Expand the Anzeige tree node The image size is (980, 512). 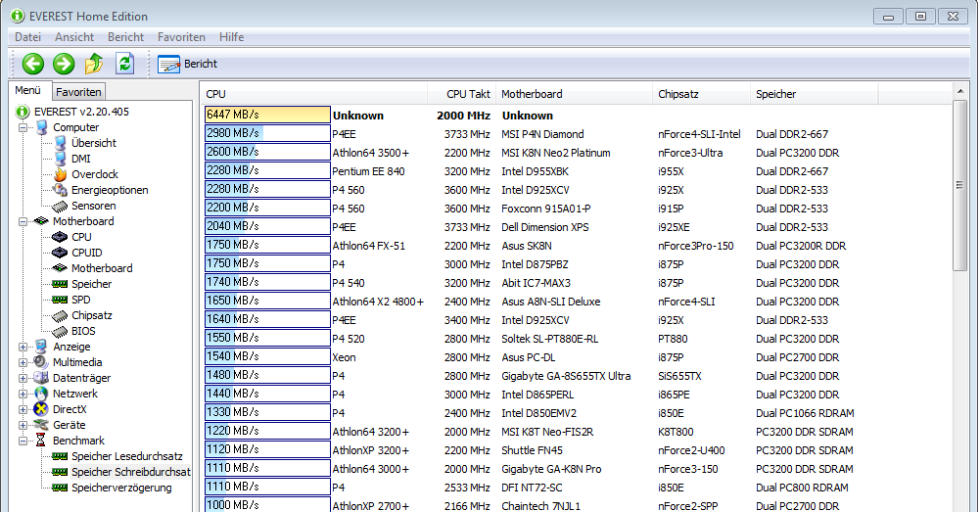tap(23, 347)
